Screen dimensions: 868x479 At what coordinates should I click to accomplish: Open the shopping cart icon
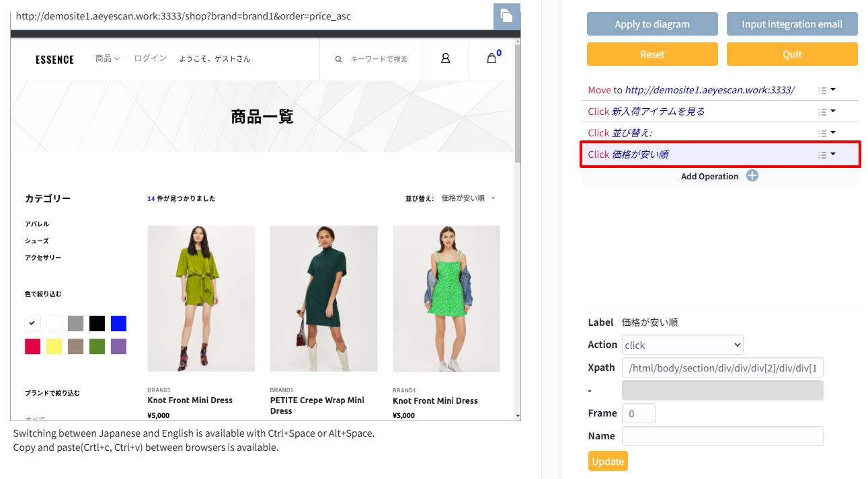[x=491, y=58]
